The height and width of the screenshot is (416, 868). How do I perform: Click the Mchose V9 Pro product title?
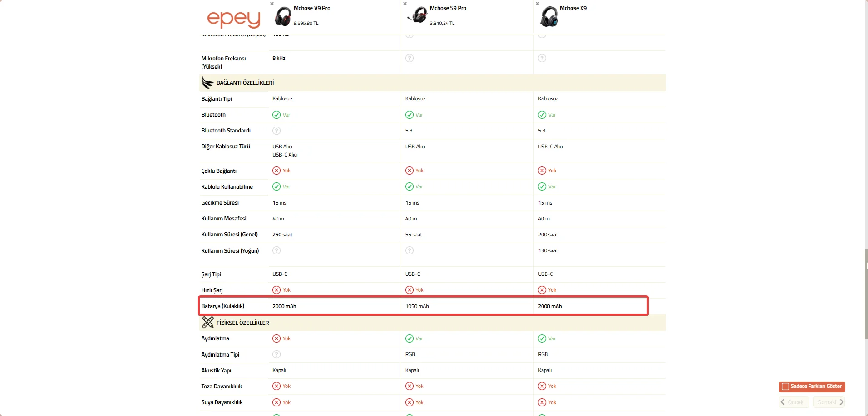click(x=312, y=8)
